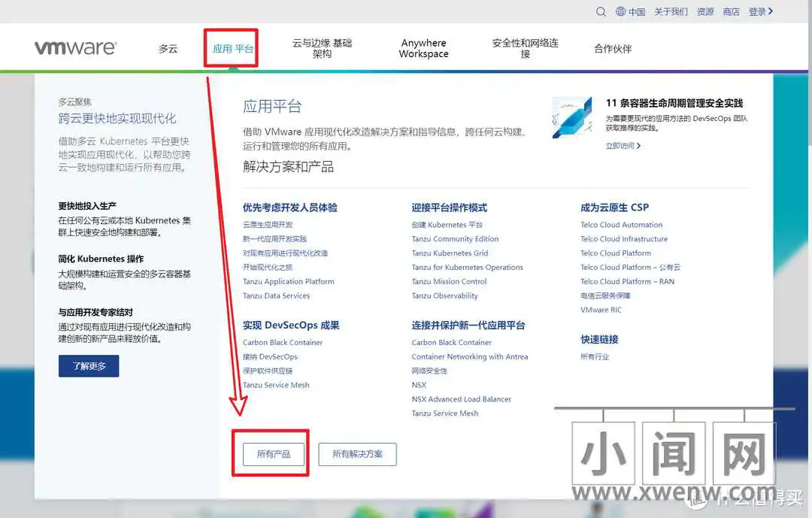Open 云原生应用开发 link
This screenshot has width=812, height=518.
(268, 225)
